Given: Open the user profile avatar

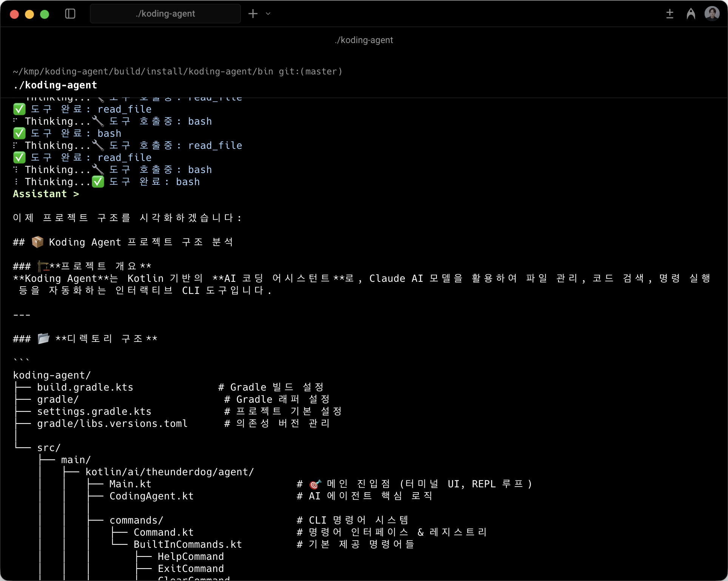Looking at the screenshot, I should 712,14.
